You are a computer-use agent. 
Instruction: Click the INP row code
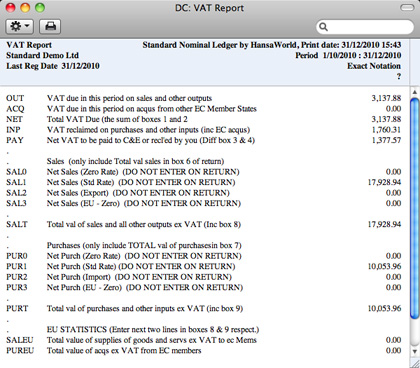pos(13,130)
